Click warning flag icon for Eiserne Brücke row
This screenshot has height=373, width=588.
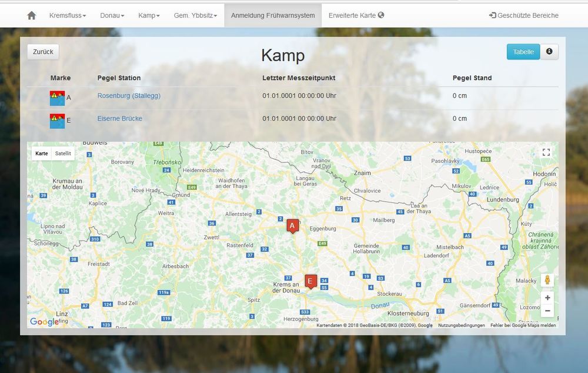(x=57, y=121)
